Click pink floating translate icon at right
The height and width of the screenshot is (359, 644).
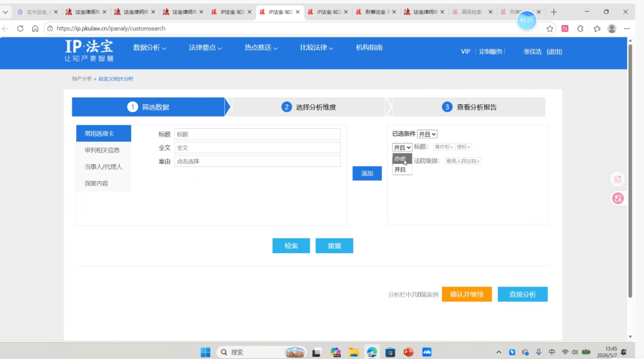click(x=618, y=198)
